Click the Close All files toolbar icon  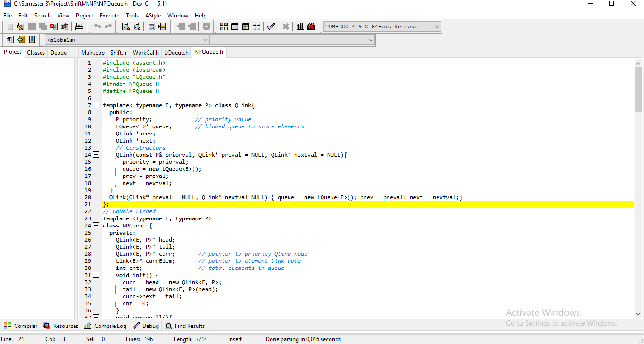pyautogui.click(x=64, y=26)
